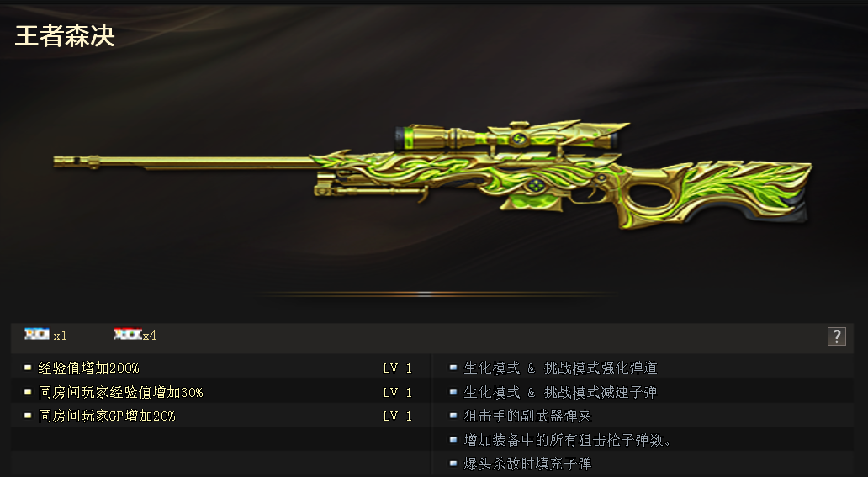Click the yellow bullet beside 经验值增加200%

(28, 368)
